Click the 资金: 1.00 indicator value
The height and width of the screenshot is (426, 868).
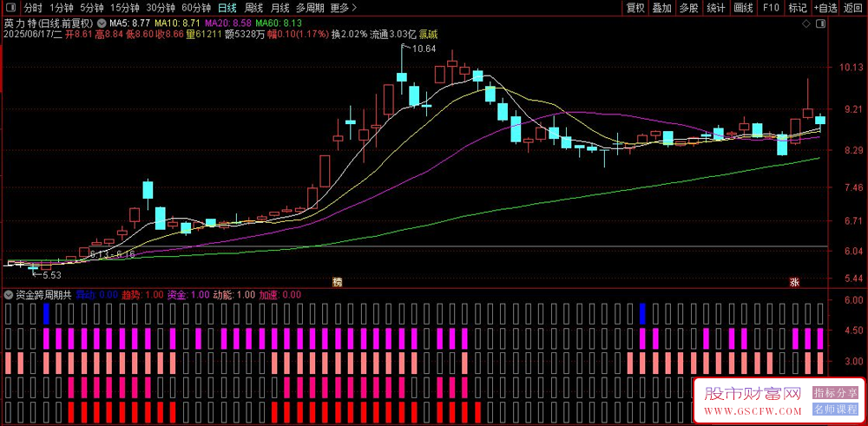point(188,295)
